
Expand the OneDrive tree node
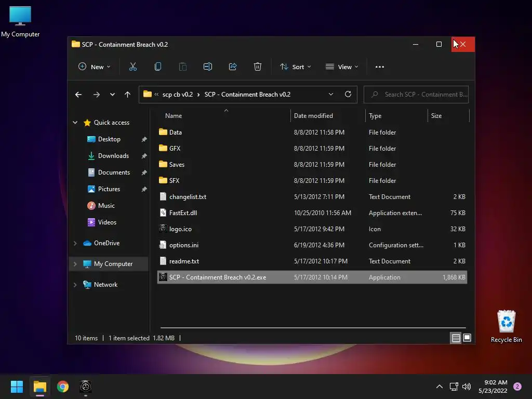point(75,243)
